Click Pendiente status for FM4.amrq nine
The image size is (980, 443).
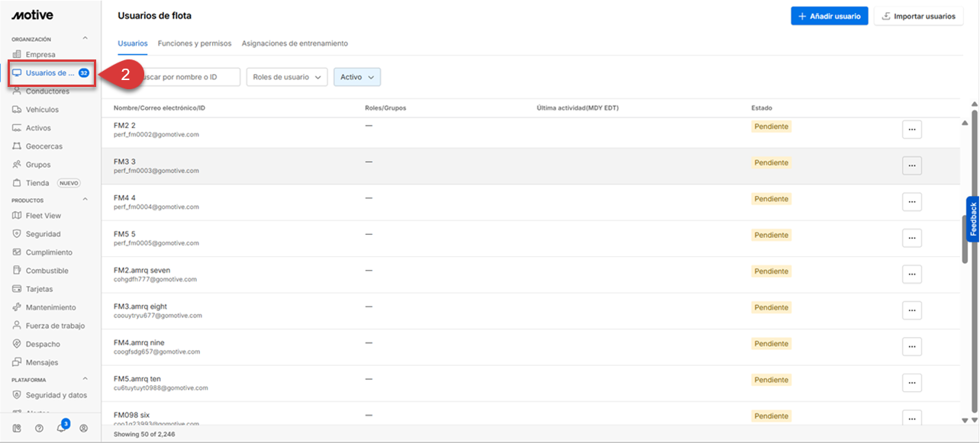click(772, 344)
